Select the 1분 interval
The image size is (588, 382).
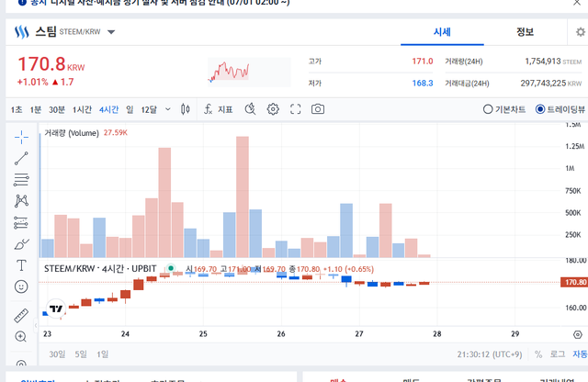35,109
